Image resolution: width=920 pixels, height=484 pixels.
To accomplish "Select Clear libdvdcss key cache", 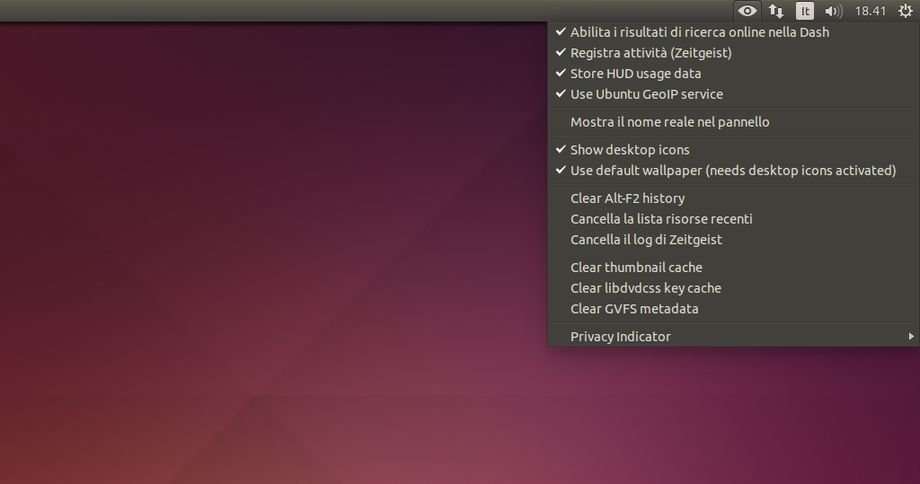I will 645,288.
